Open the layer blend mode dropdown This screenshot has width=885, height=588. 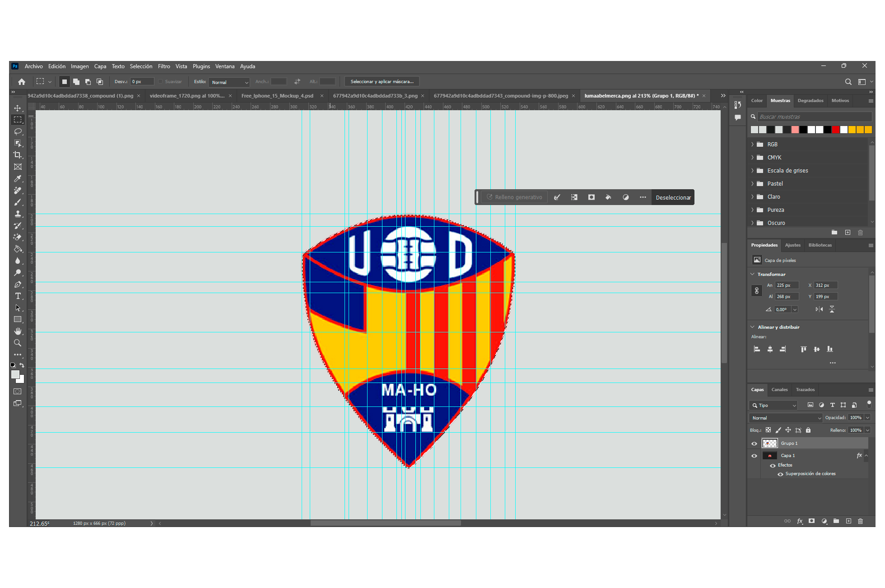[786, 418]
